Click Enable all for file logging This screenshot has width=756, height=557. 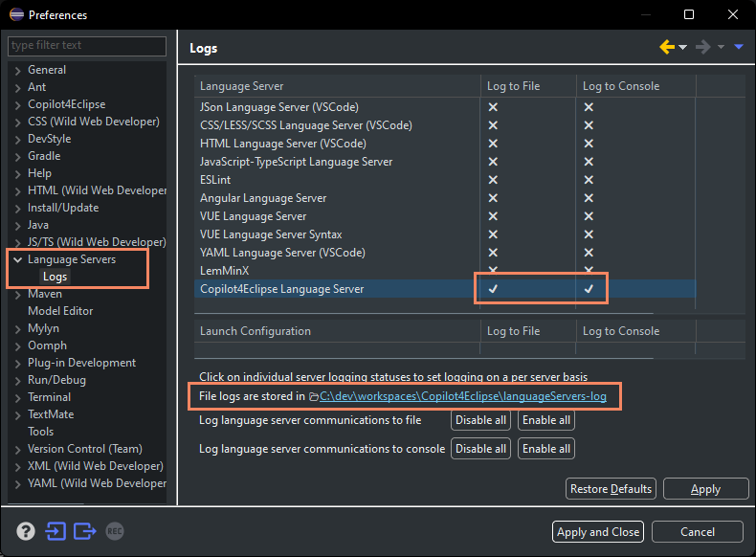[546, 420]
